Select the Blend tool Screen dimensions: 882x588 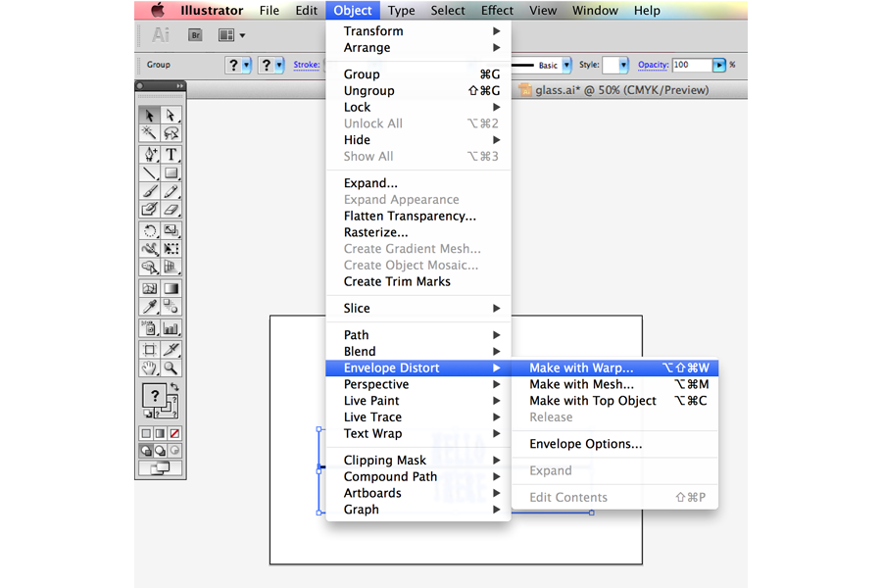171,307
